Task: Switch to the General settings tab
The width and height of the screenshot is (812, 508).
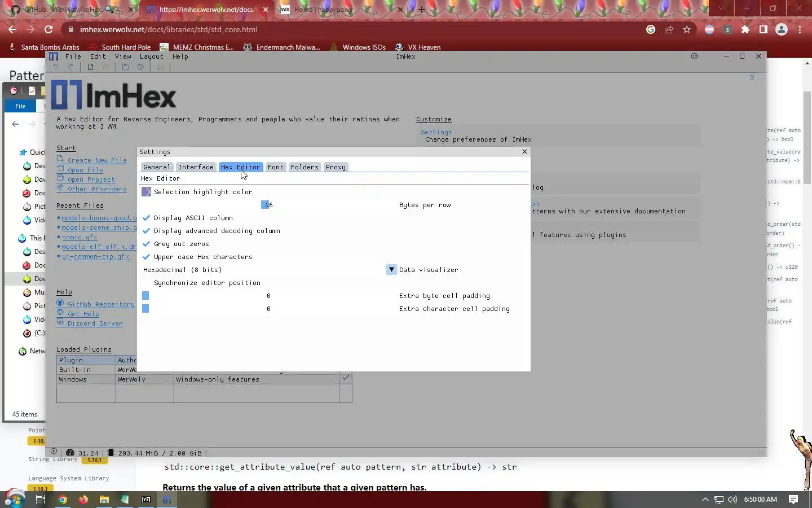Action: [x=156, y=167]
